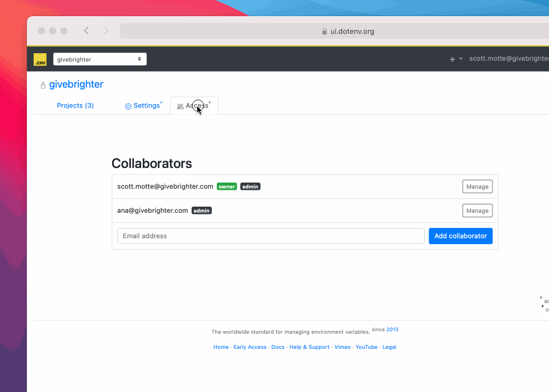This screenshot has height=392, width=549.
Task: Manage scott.motte@givebrighter.com collaborator
Action: (x=477, y=186)
